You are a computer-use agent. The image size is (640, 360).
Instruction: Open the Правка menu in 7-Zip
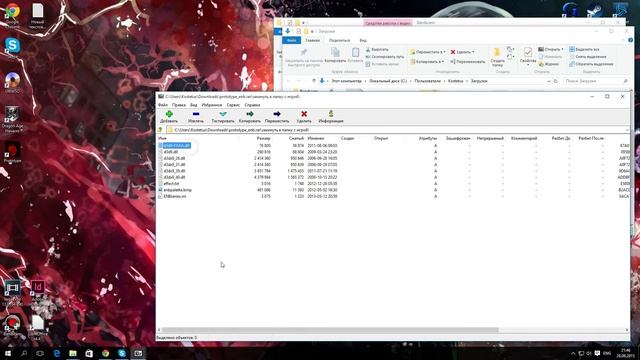tap(179, 105)
